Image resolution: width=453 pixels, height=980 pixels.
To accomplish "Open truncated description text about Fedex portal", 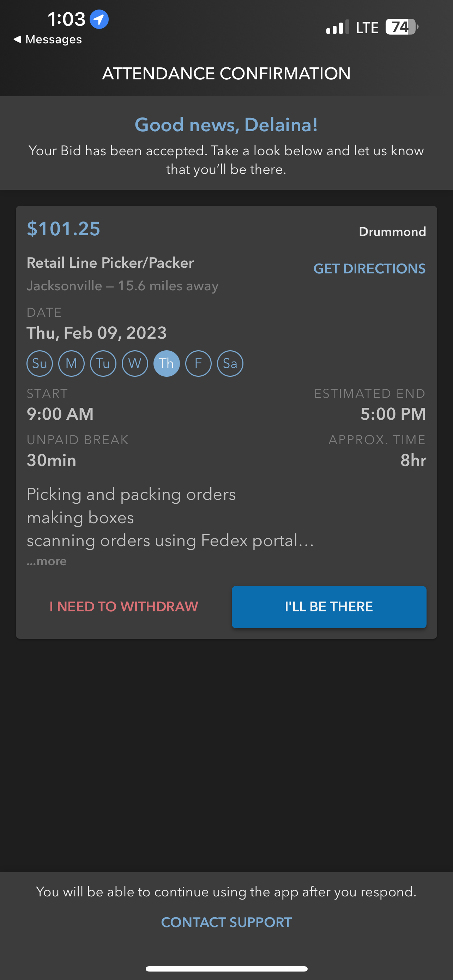I will [170, 540].
